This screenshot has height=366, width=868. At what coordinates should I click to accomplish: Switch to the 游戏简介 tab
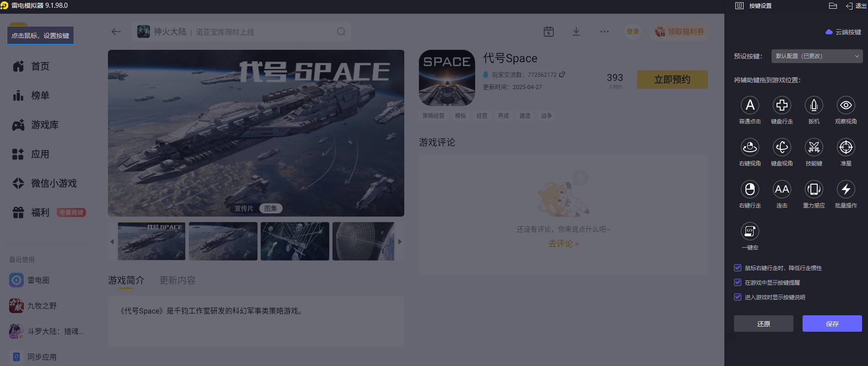[126, 280]
